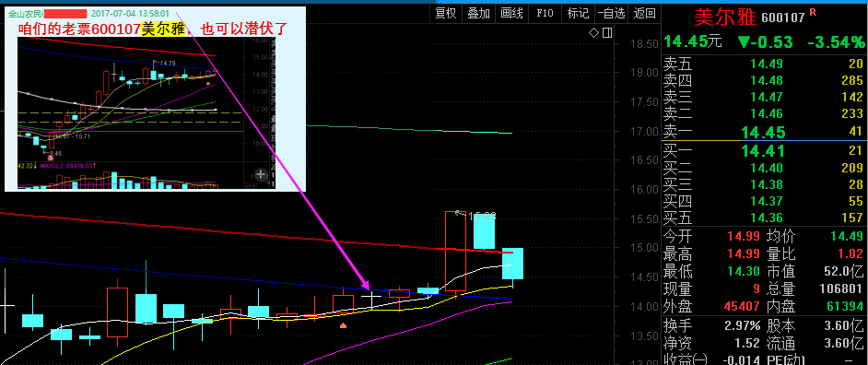Open the 复权 adjustment menu
This screenshot has height=365, width=868.
446,14
